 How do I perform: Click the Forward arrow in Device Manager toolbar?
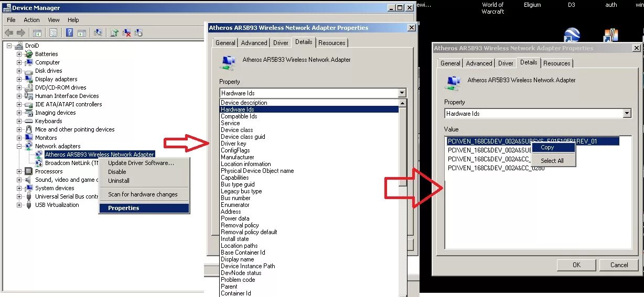click(22, 32)
